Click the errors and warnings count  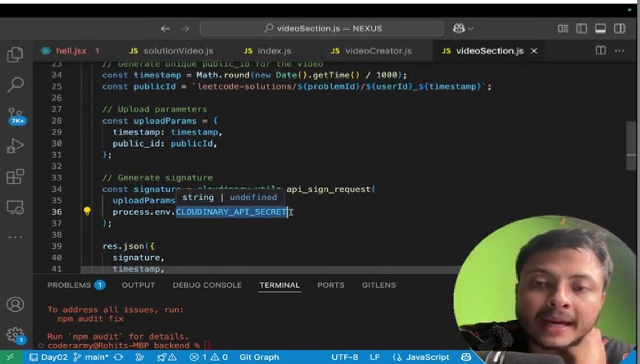(209, 357)
